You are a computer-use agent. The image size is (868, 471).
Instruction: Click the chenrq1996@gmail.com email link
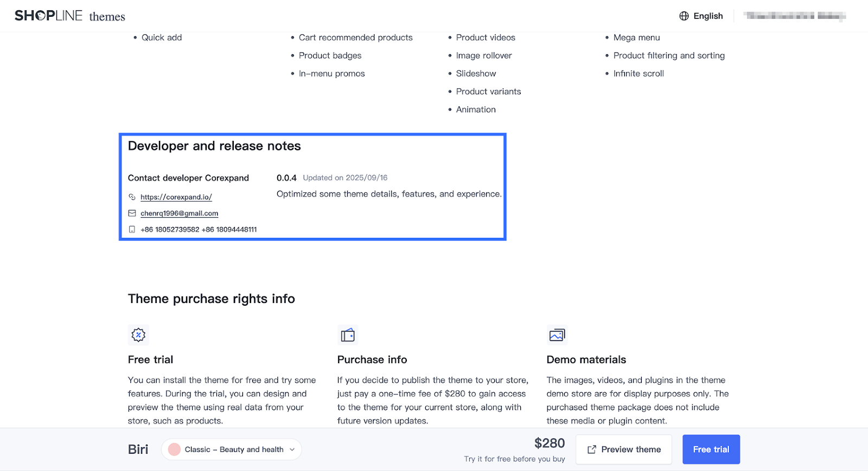179,214
